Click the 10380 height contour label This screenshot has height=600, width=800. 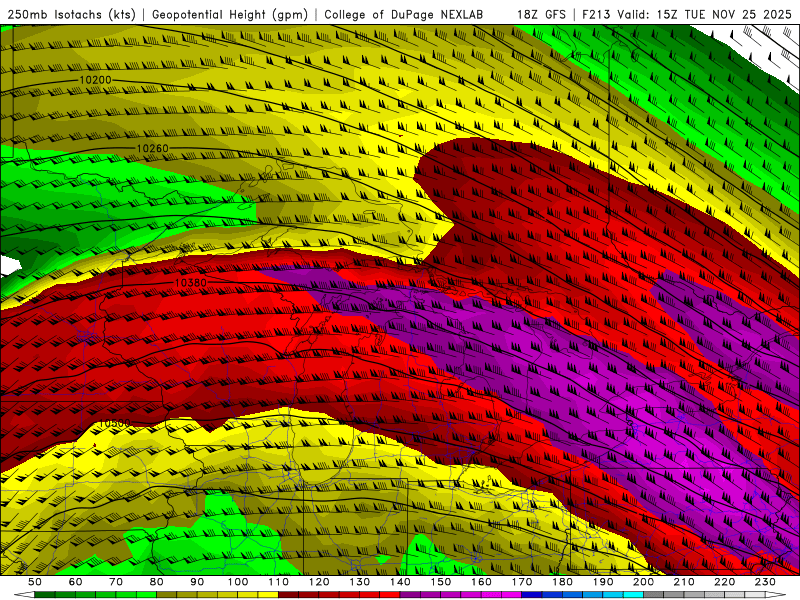(x=191, y=283)
